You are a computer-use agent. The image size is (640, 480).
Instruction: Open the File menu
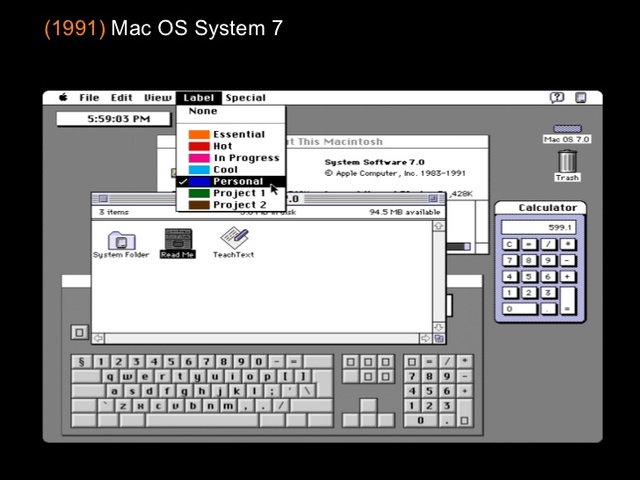pyautogui.click(x=89, y=98)
